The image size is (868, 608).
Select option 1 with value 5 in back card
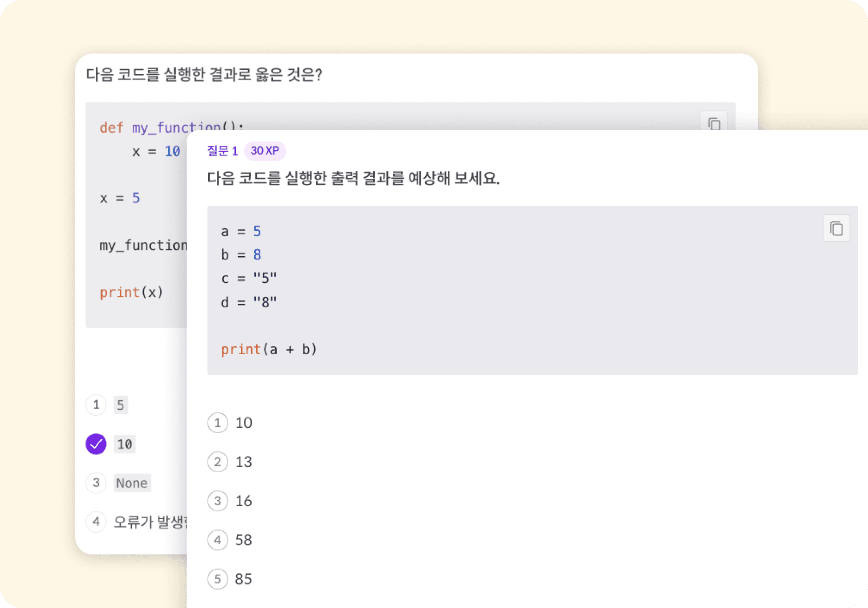click(97, 405)
